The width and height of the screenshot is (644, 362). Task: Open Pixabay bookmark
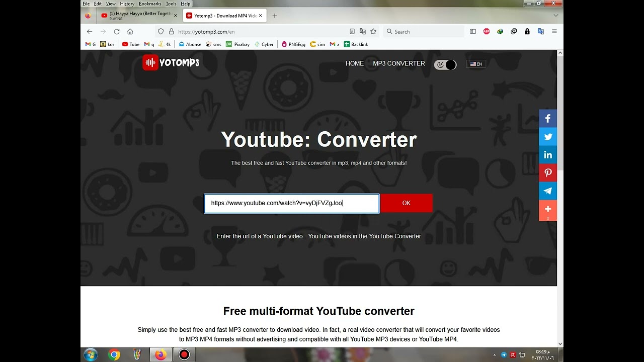(x=237, y=44)
